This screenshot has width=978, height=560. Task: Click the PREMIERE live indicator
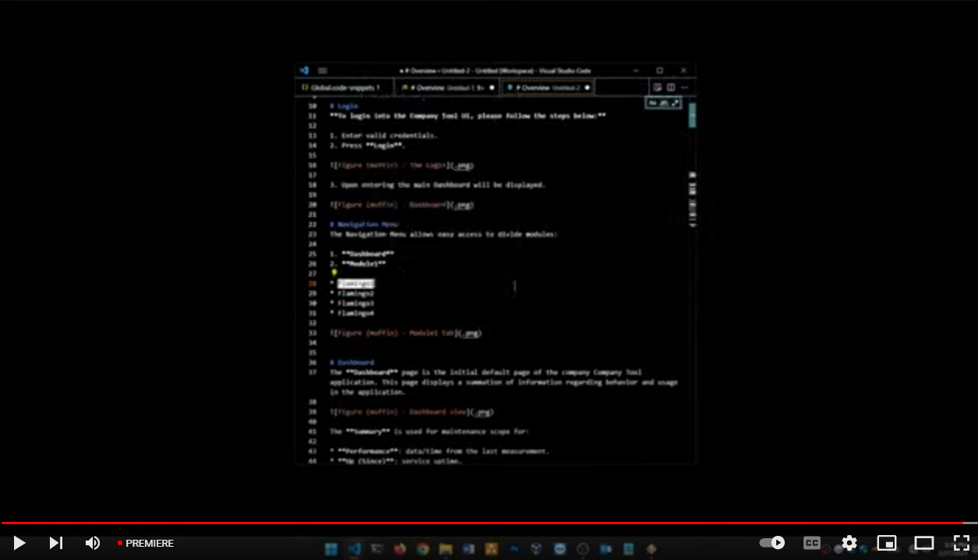point(146,544)
